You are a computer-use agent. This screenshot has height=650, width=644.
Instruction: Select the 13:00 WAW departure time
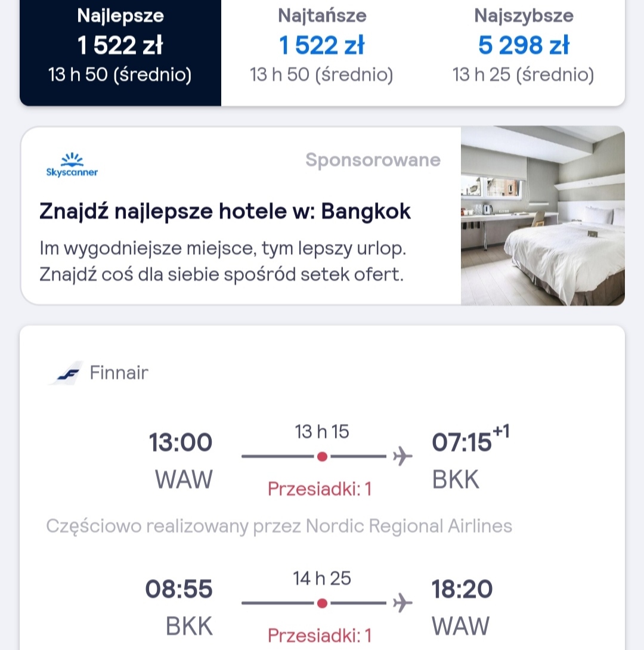181,460
